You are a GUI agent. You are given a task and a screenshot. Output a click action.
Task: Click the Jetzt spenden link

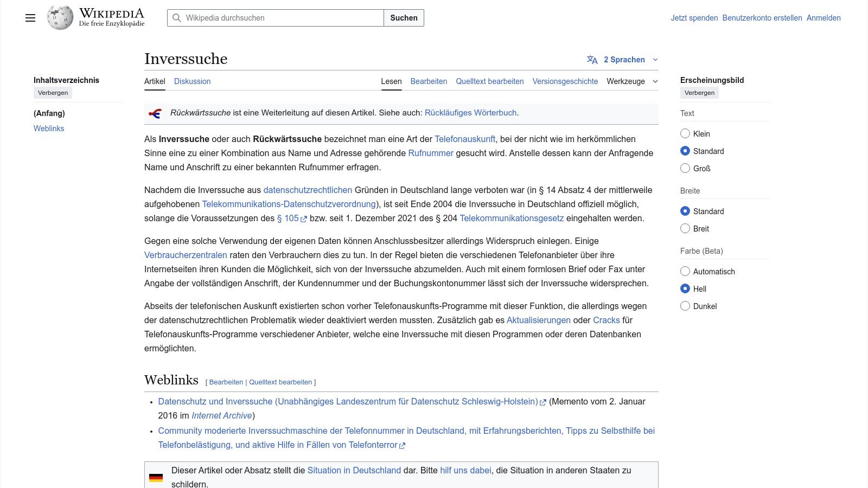(x=694, y=18)
